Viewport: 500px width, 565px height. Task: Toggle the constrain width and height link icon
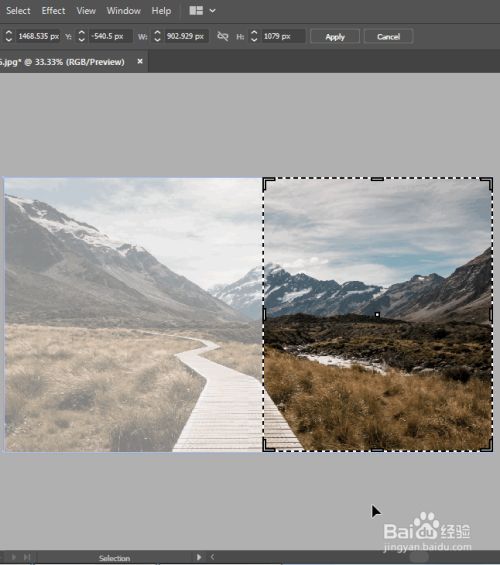[223, 36]
